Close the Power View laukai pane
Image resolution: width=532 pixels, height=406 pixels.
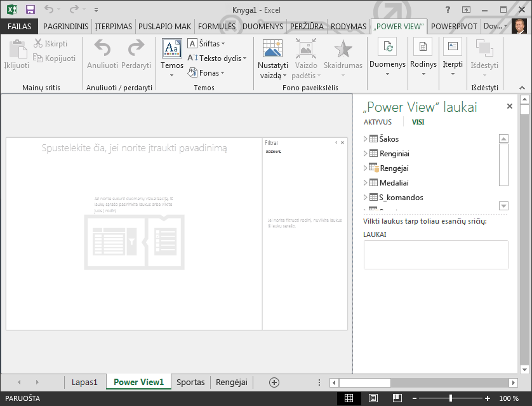point(509,106)
